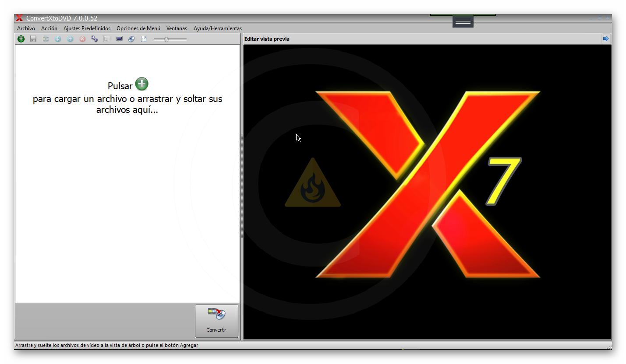Open the Acción menu

pyautogui.click(x=49, y=28)
